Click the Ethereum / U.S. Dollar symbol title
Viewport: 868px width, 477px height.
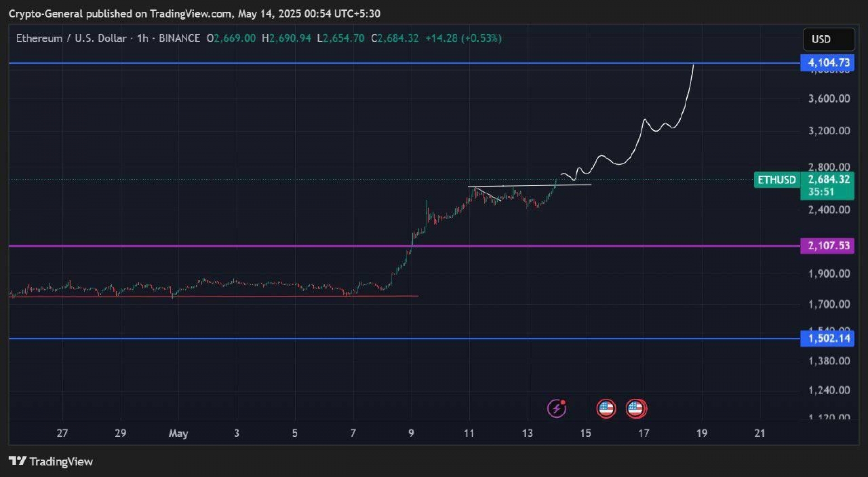pyautogui.click(x=71, y=38)
